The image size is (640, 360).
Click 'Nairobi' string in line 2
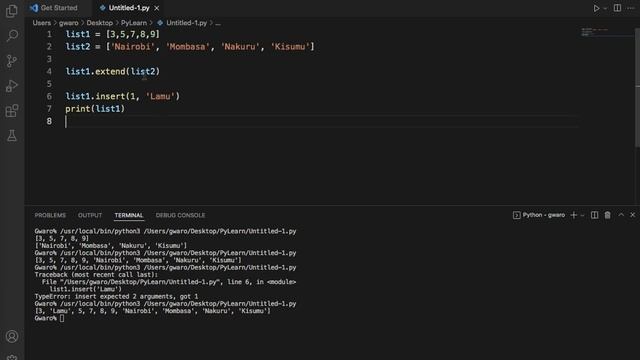coord(133,47)
